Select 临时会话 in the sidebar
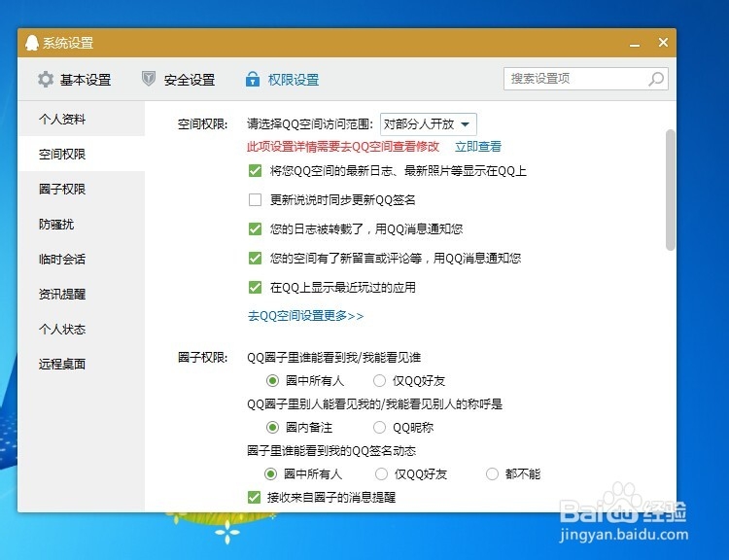729x560 pixels. coord(82,259)
